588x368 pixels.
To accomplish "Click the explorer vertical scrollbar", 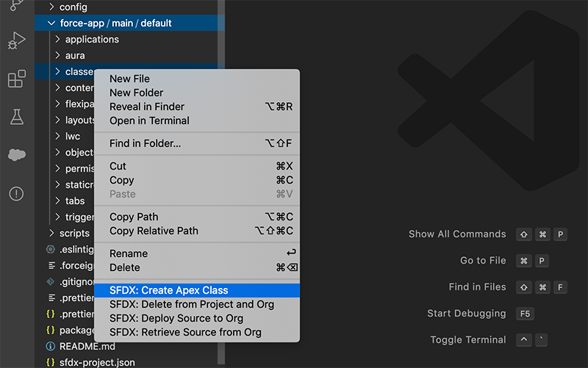I will [x=221, y=184].
